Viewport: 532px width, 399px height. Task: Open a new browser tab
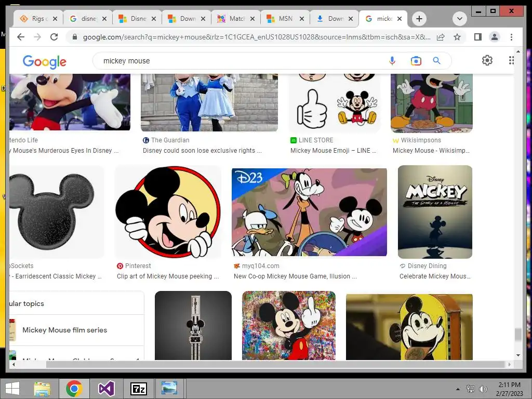pos(419,19)
